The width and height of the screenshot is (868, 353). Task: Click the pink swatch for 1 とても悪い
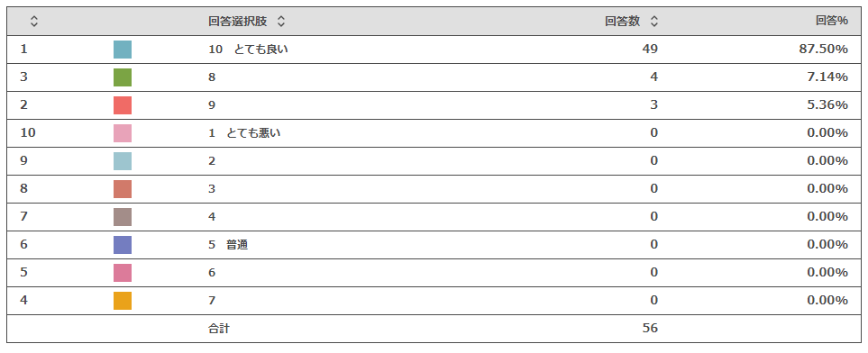click(123, 133)
